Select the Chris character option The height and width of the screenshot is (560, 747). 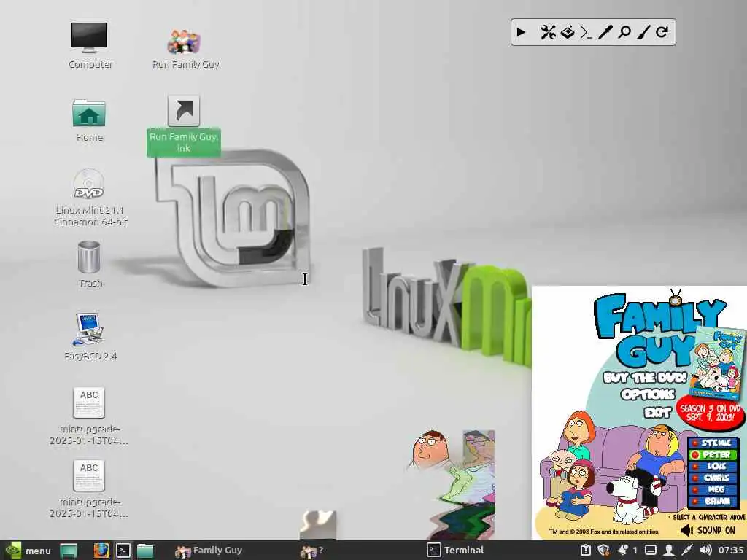(x=713, y=478)
